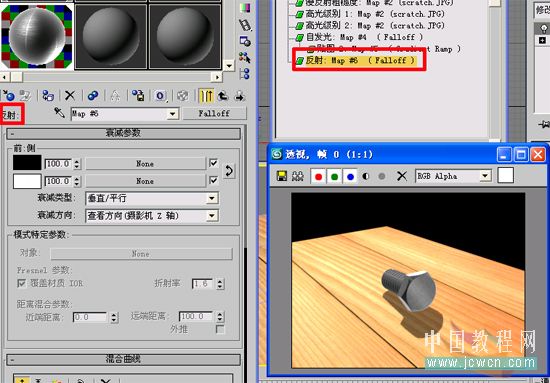Toggle blue channel in render window
550x383 pixels.
[350, 176]
